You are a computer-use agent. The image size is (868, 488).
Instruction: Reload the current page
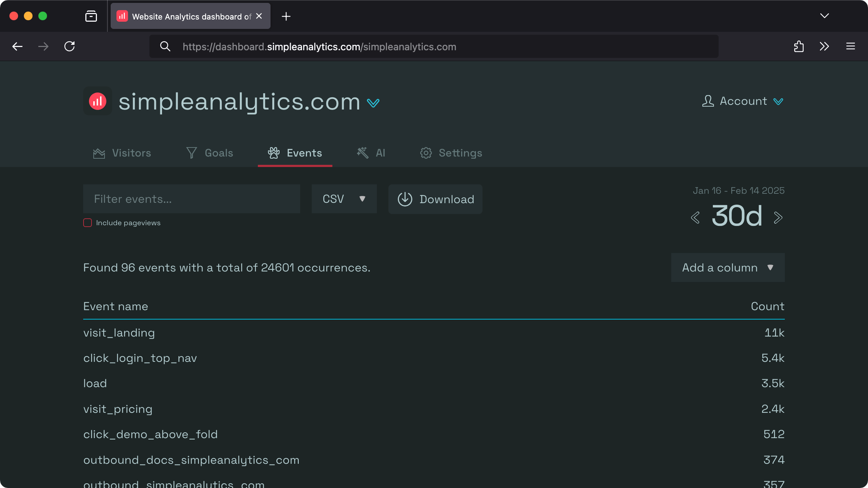(x=69, y=46)
